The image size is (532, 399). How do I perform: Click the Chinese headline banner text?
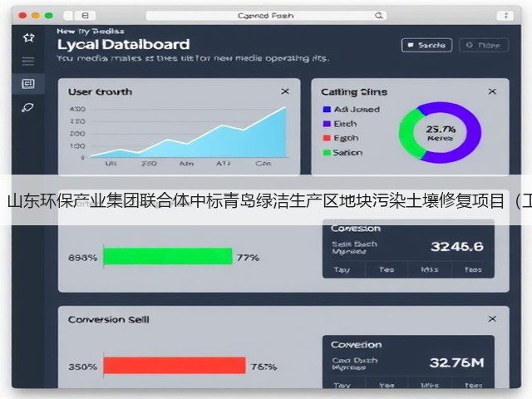[269, 201]
